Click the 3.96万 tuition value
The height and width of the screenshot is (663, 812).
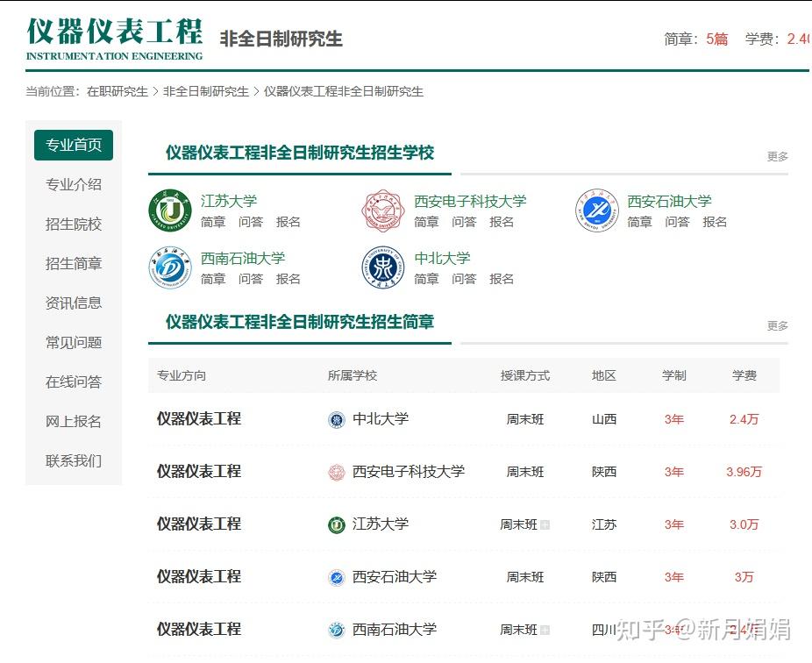coord(744,472)
